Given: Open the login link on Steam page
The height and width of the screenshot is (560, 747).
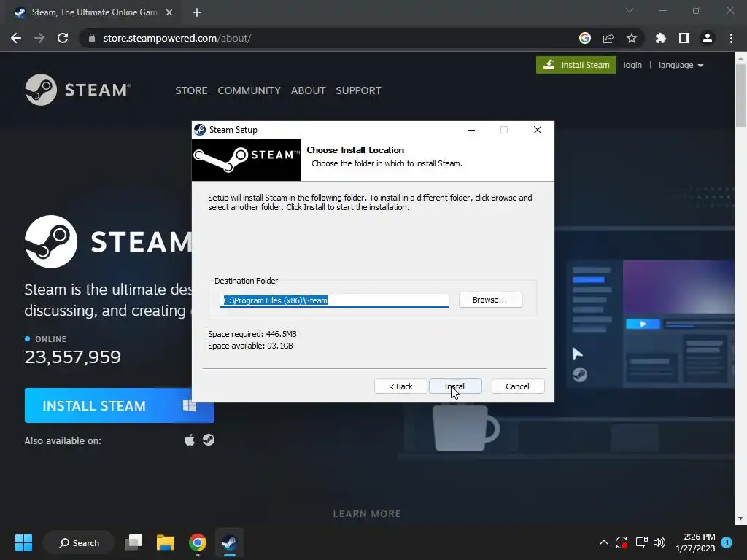Looking at the screenshot, I should tap(632, 65).
